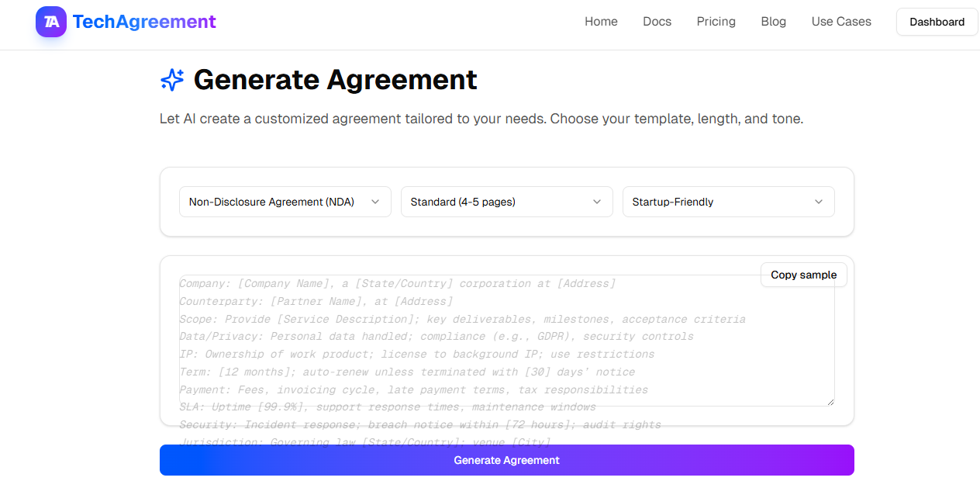Viewport: 980px width, 481px height.
Task: Click the chevron on the tone selector
Action: [818, 202]
